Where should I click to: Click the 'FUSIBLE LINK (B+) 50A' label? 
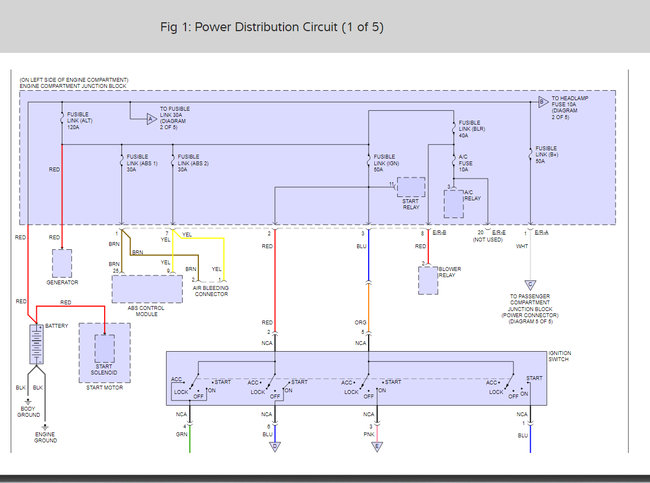[547, 154]
